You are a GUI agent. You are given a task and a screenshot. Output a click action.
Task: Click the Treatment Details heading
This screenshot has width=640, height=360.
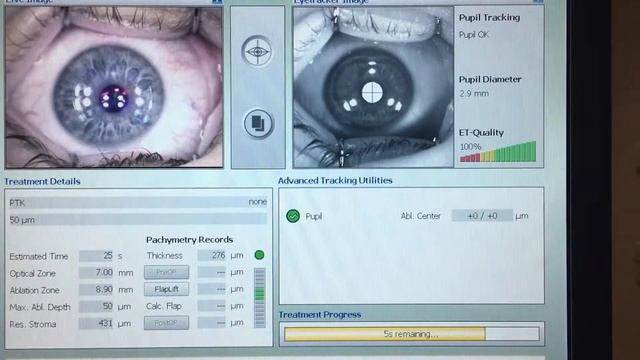[x=42, y=181]
